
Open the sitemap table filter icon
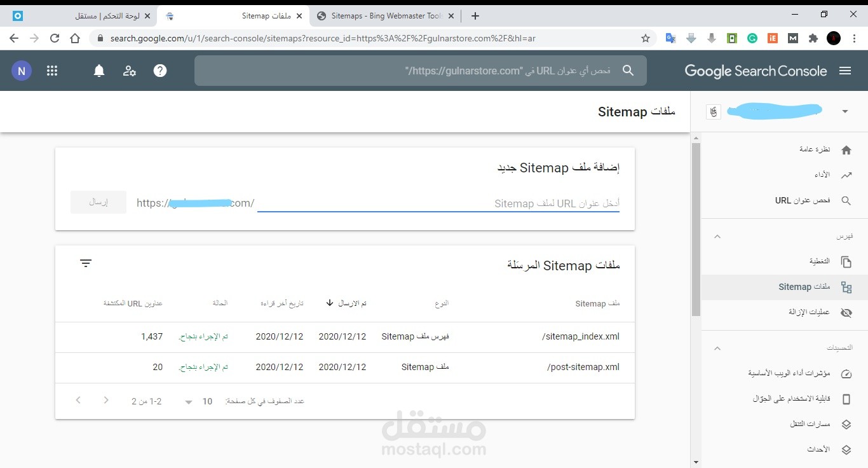[86, 263]
